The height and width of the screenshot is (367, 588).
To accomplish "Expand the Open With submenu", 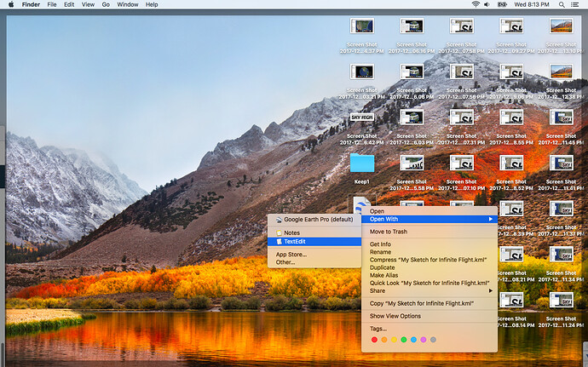I will tap(429, 219).
